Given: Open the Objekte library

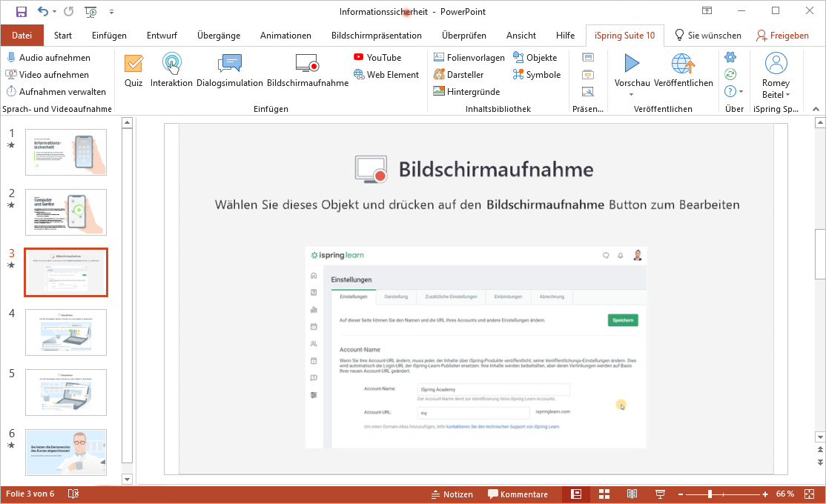Looking at the screenshot, I should (x=535, y=58).
